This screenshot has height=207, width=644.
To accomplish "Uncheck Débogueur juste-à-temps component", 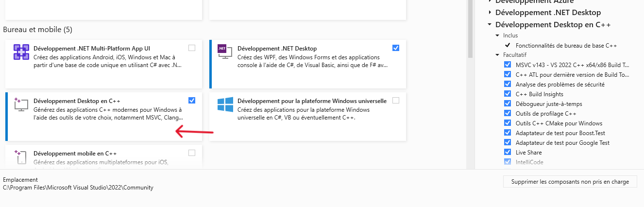I will coord(508,103).
